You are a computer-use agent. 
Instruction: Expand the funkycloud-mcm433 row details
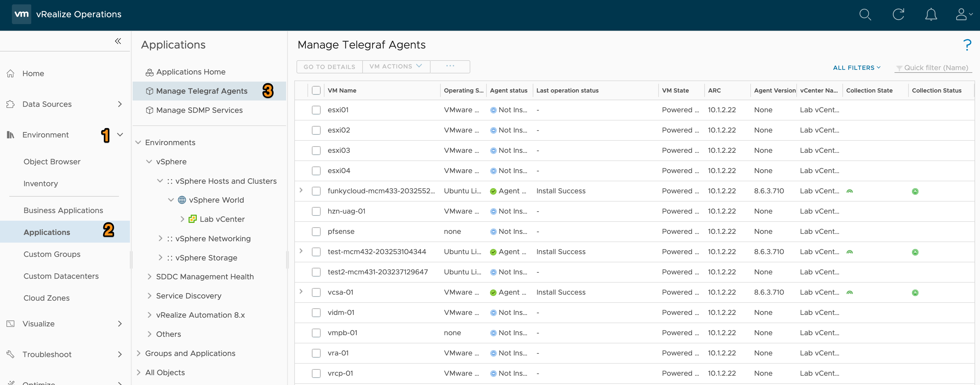tap(301, 190)
